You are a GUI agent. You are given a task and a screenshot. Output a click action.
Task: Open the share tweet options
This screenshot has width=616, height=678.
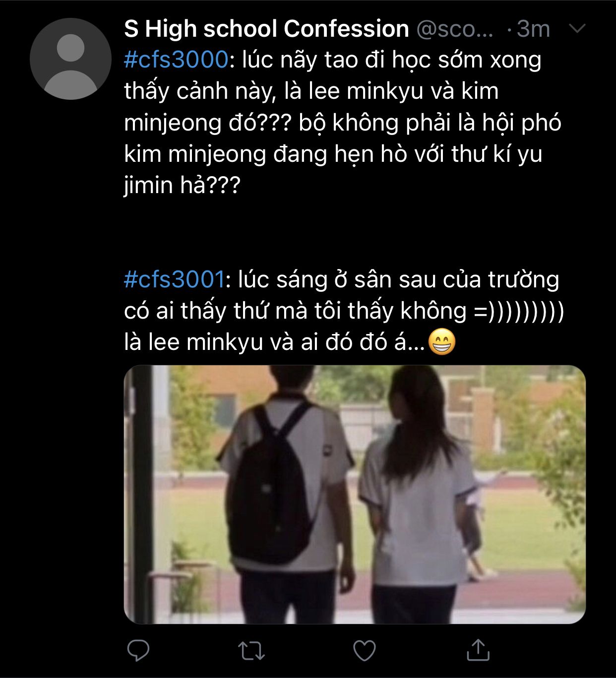(478, 650)
